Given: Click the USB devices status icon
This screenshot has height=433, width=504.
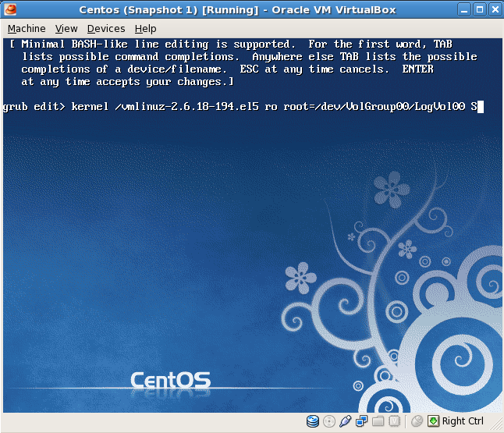Looking at the screenshot, I should click(x=346, y=421).
